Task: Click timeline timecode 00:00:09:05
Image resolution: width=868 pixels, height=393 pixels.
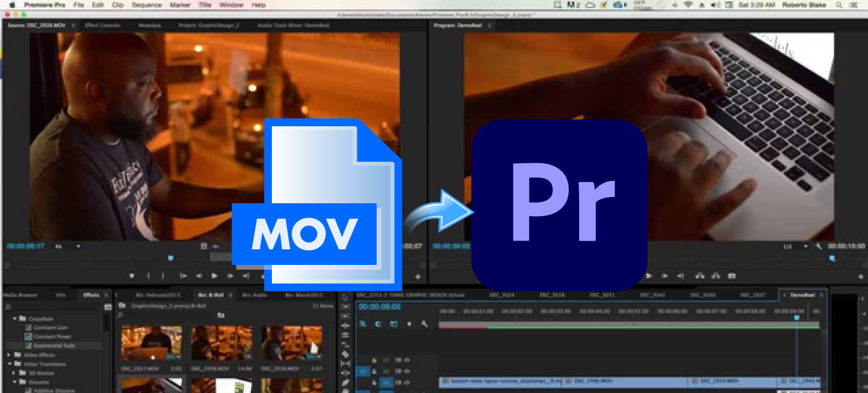Action: pos(379,307)
